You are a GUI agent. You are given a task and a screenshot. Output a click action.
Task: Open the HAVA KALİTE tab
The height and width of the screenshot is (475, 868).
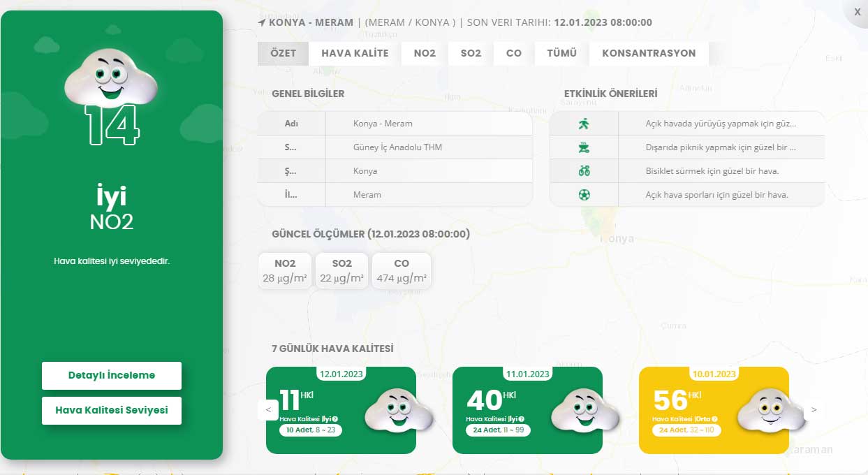pos(355,53)
